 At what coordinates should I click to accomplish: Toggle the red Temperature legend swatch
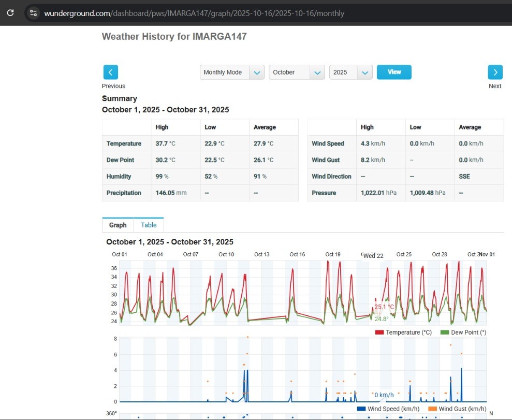(x=379, y=332)
